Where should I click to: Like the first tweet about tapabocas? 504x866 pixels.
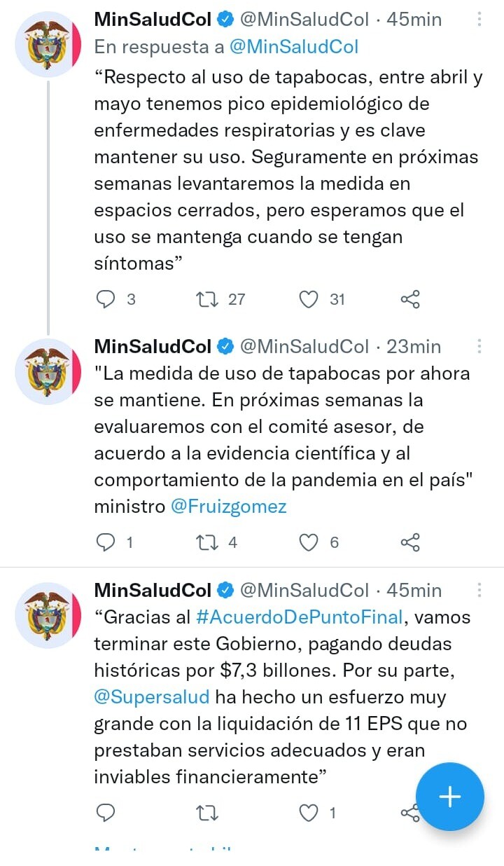click(308, 299)
